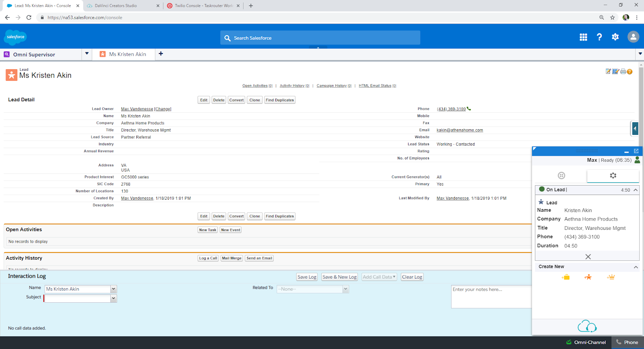Click the Mail Merge button
This screenshot has width=644, height=349.
coord(232,258)
